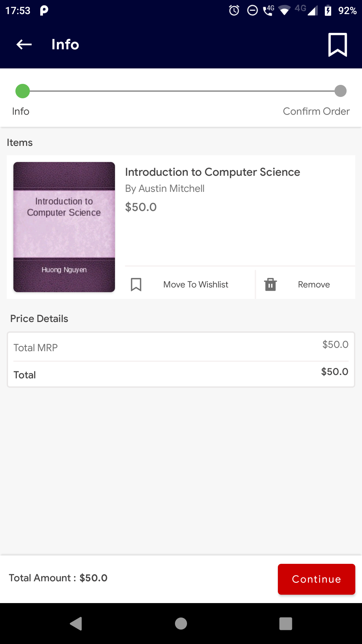Tap Move To Wishlist text
The width and height of the screenshot is (362, 644).
click(196, 284)
